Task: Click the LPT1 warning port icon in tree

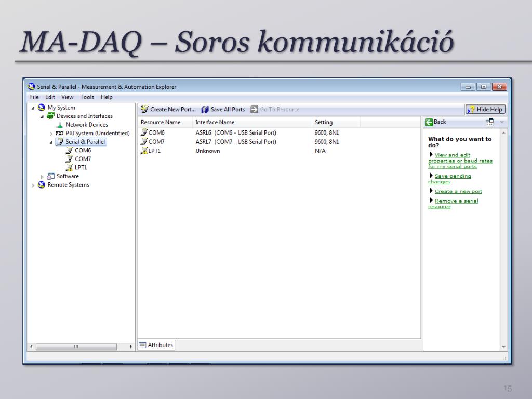Action: point(69,168)
